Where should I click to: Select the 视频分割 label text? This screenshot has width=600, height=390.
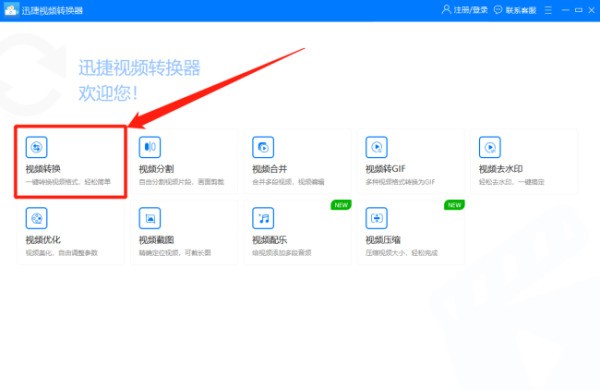pyautogui.click(x=156, y=169)
